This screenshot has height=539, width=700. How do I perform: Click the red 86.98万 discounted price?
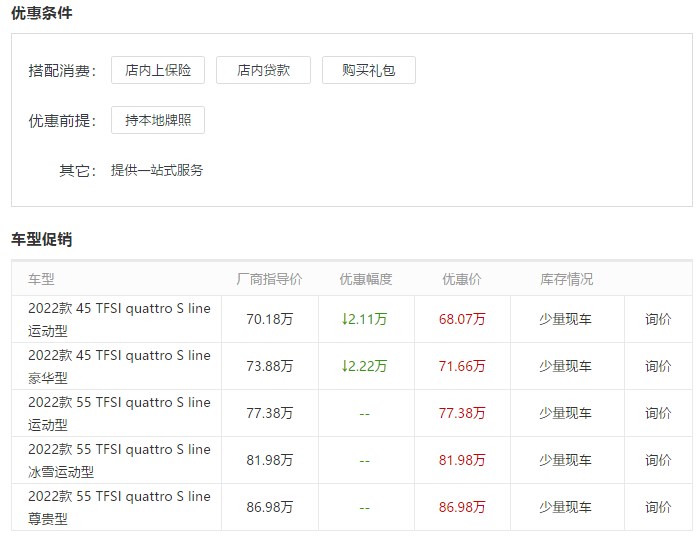(462, 507)
